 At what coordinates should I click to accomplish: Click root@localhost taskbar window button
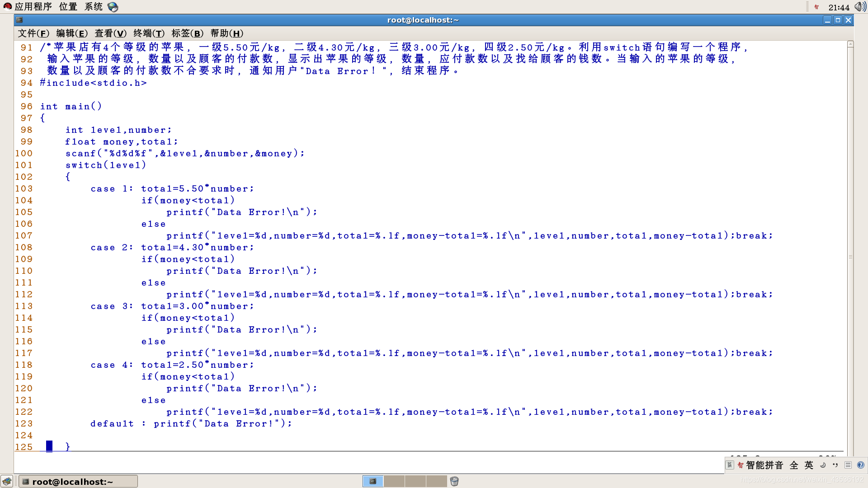(78, 482)
